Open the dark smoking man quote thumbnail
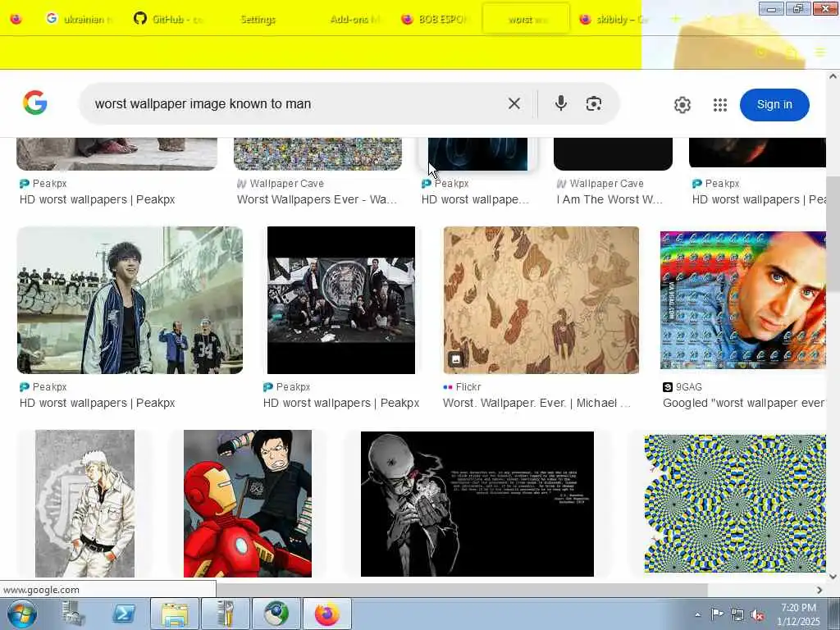Viewport: 840px width, 630px height. (477, 504)
